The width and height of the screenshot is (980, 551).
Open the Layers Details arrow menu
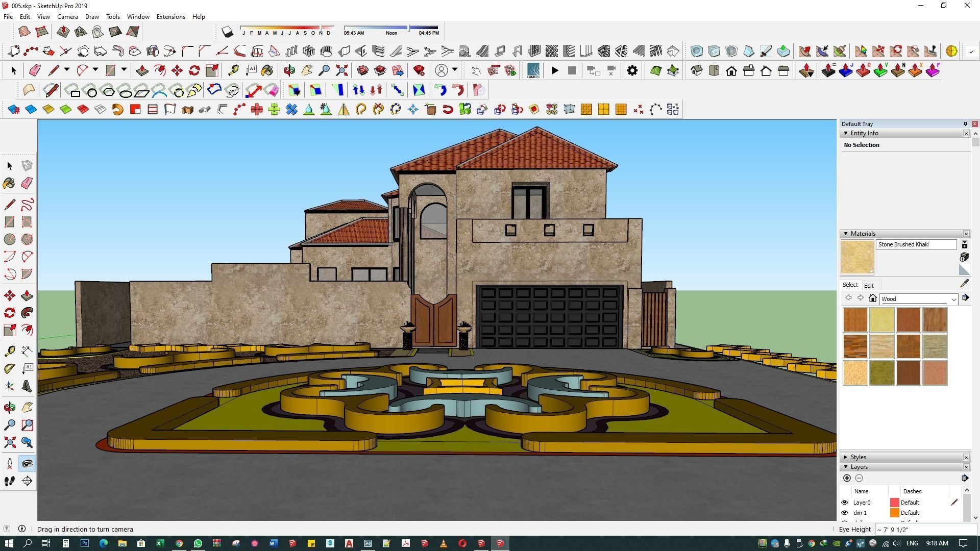(x=964, y=478)
